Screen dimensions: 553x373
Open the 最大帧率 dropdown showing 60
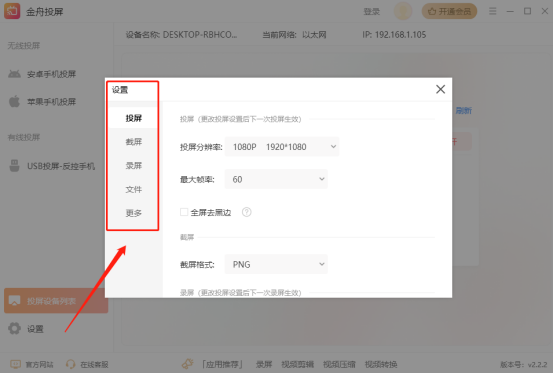[x=276, y=179]
